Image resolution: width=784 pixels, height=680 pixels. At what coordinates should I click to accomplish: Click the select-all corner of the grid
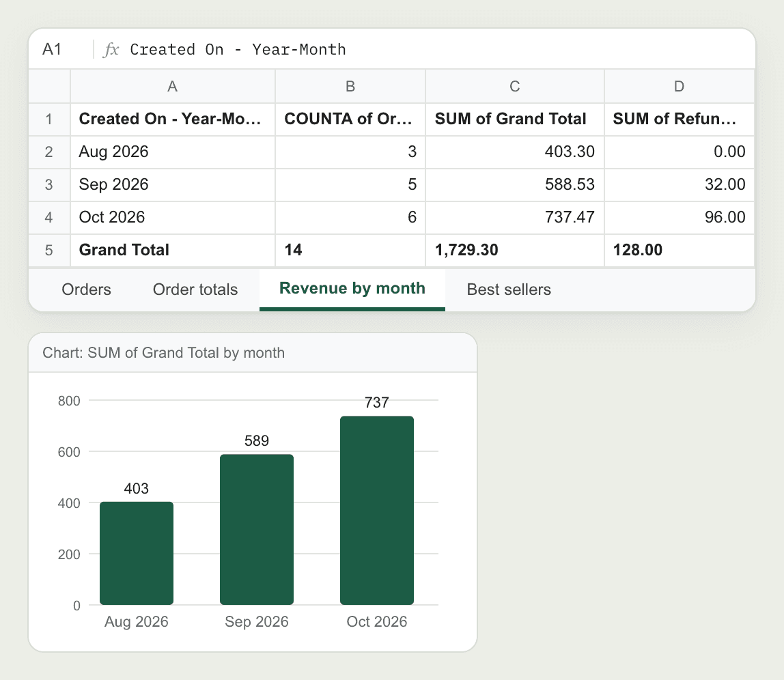click(49, 87)
